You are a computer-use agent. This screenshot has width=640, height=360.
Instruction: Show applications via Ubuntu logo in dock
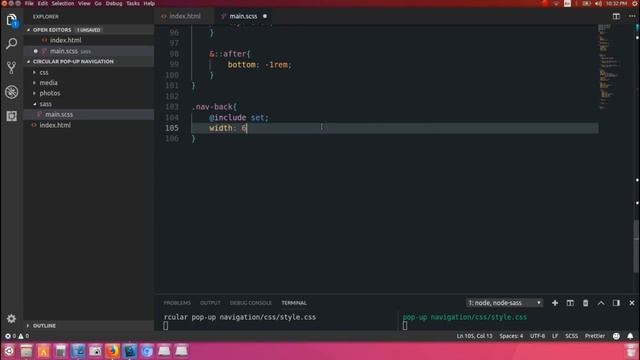coord(9,351)
